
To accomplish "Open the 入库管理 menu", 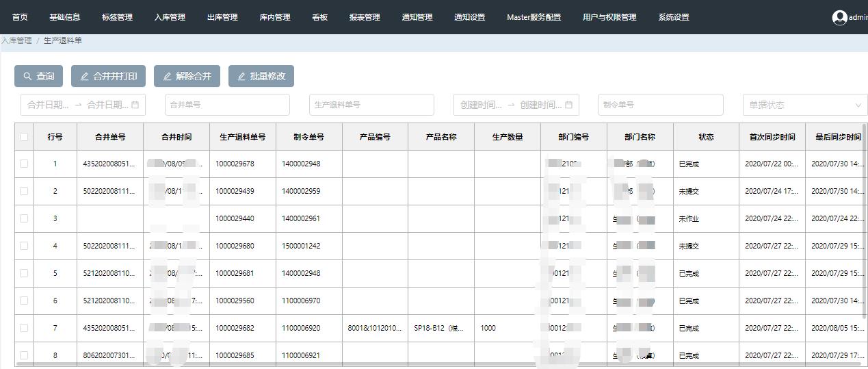I will [x=170, y=17].
